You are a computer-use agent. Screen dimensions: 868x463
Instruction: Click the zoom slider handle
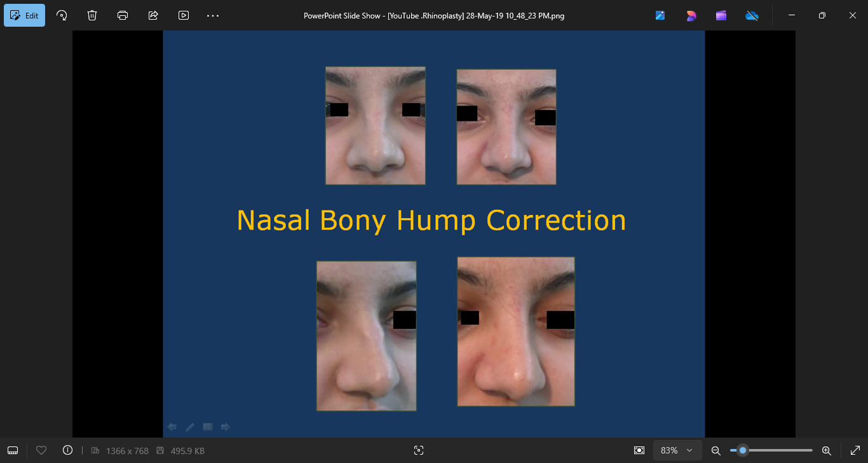click(x=742, y=450)
